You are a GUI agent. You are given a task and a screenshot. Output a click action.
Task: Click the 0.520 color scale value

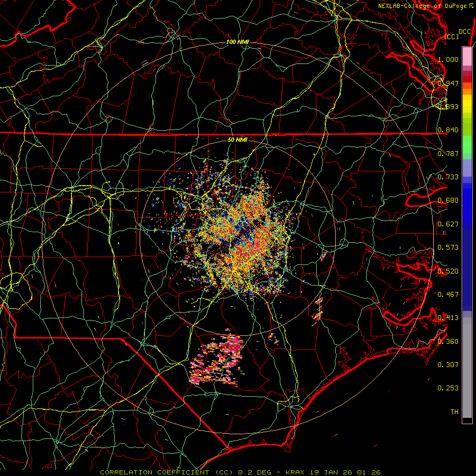(448, 271)
